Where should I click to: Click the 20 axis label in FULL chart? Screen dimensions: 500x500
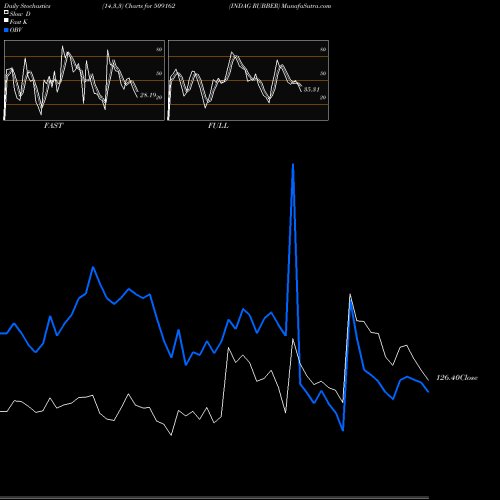pos(323,97)
